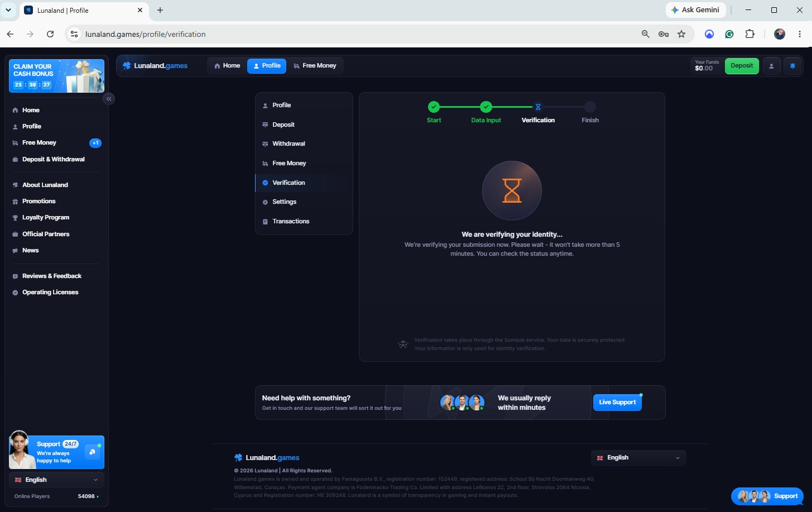Image resolution: width=812 pixels, height=512 pixels.
Task: Go to Home in left sidebar
Action: pos(57,110)
